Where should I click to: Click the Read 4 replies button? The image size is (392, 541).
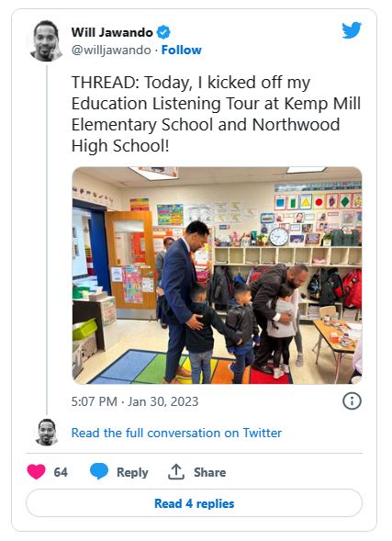click(194, 503)
